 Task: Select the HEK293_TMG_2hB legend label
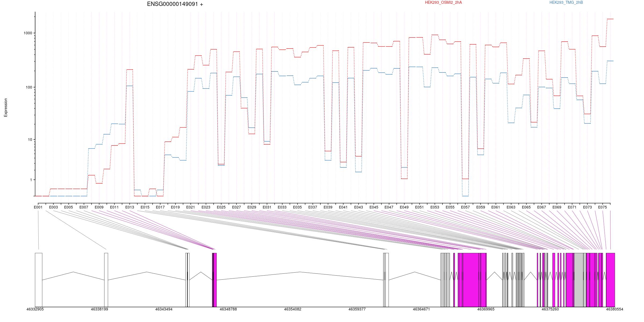(x=566, y=2)
